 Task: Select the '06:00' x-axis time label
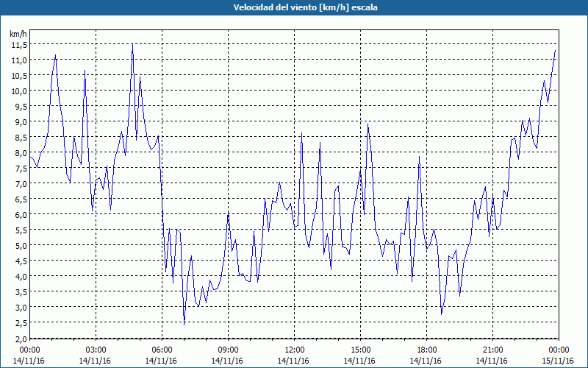click(x=162, y=350)
